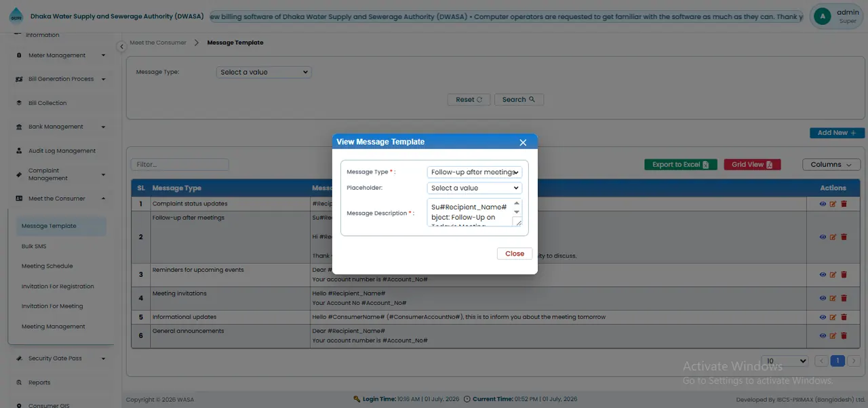
Task: Open the admin user profile avatar
Action: 823,16
